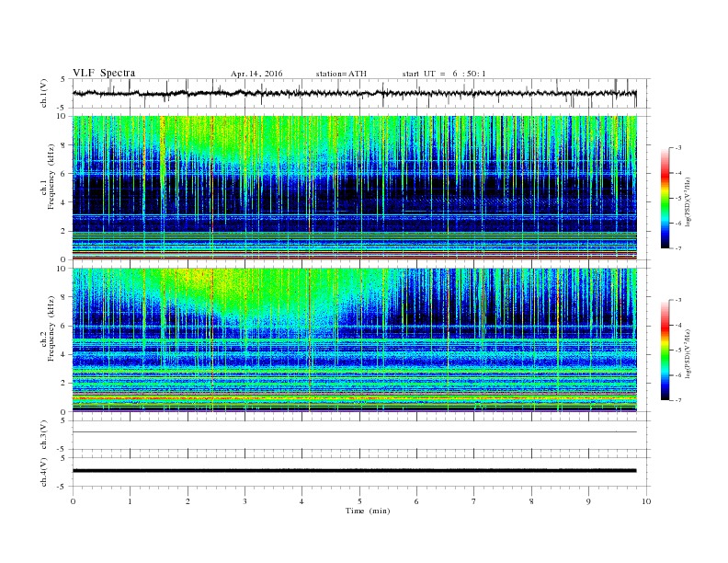The width and height of the screenshot is (728, 563).
Task: Click the "5" tick on ch.3(V) axis
Action: coord(64,420)
